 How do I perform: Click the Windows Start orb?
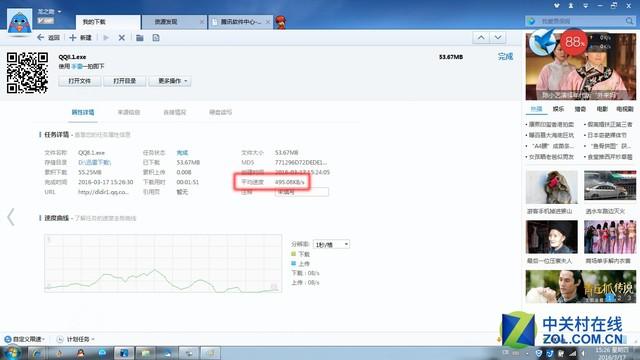click(12, 353)
